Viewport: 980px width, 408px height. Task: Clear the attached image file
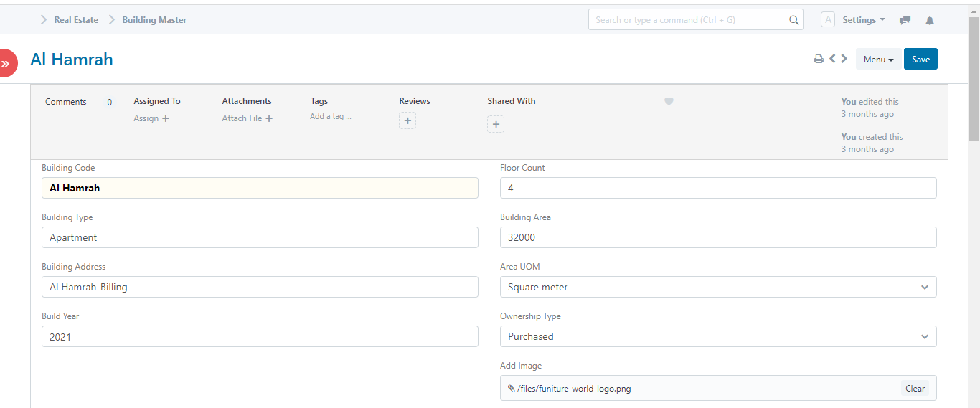click(915, 389)
